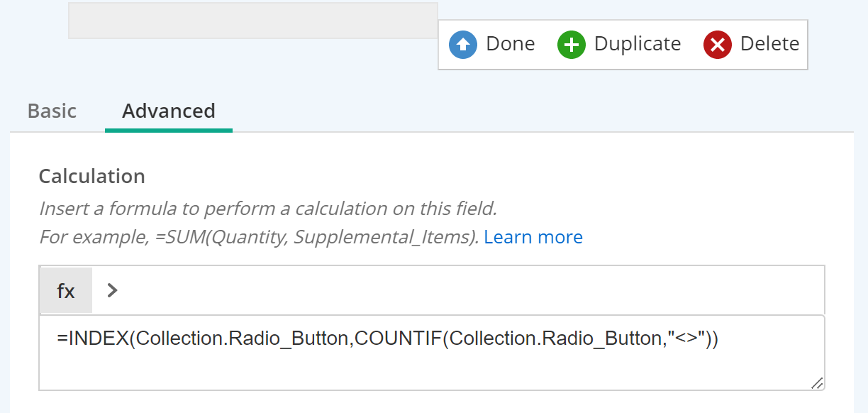Open the Learn more link
Viewport: 868px width, 413px height.
533,237
